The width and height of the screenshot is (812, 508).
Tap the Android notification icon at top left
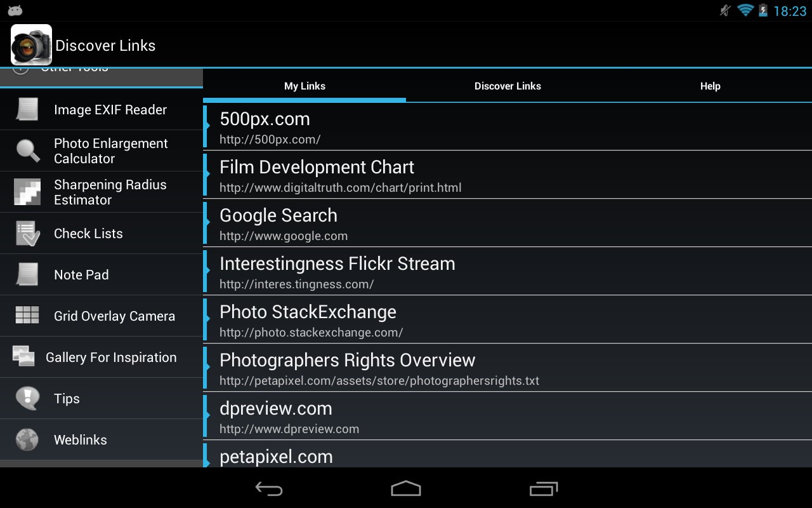coord(15,10)
